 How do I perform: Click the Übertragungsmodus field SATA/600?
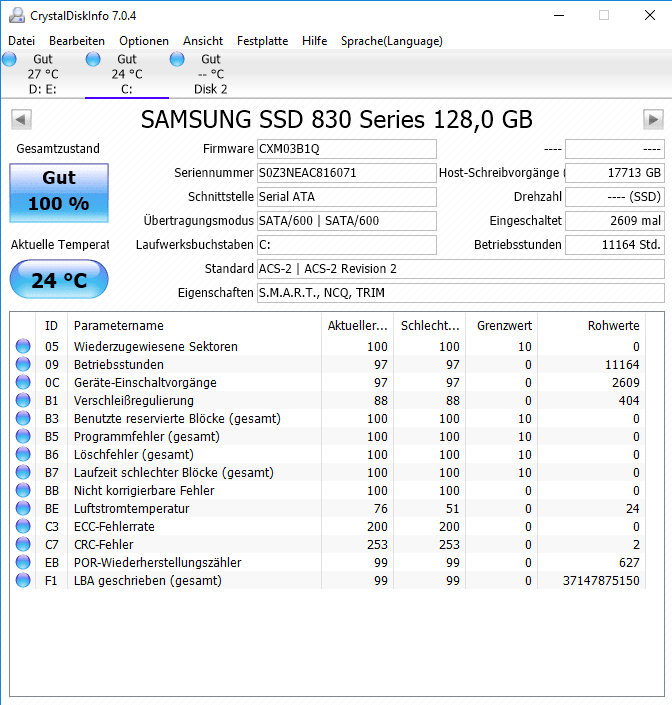point(347,221)
